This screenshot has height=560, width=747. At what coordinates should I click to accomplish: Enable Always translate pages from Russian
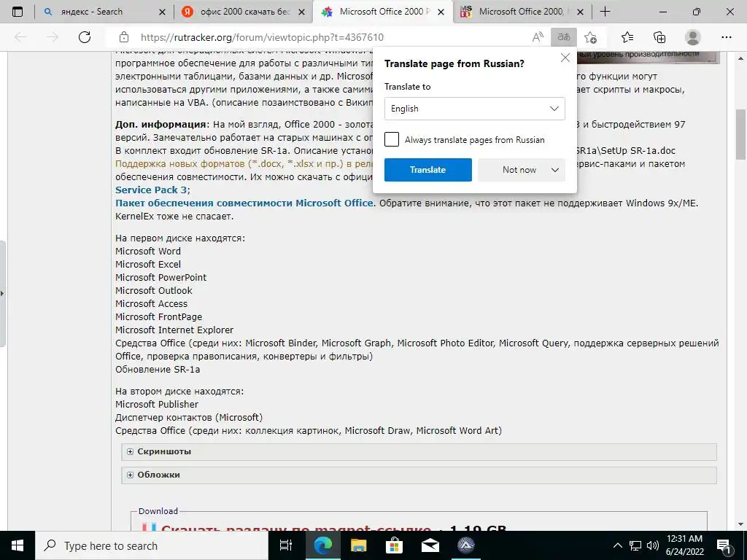tap(392, 139)
